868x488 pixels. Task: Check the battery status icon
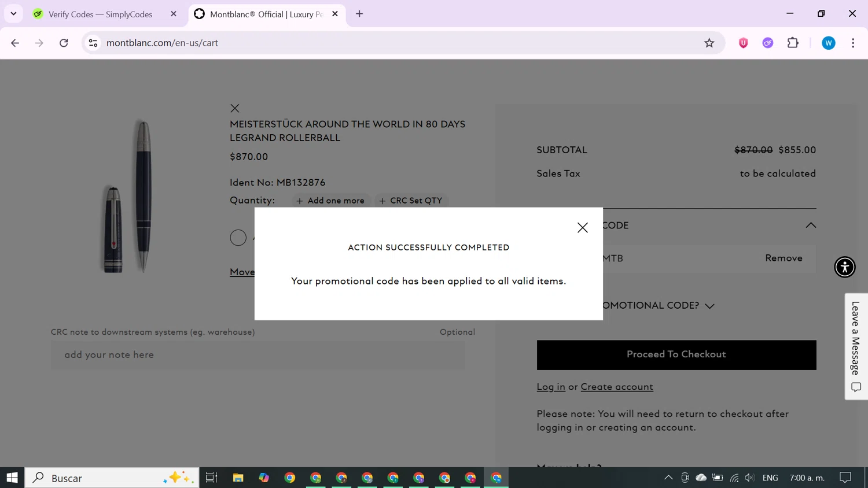[718, 478]
